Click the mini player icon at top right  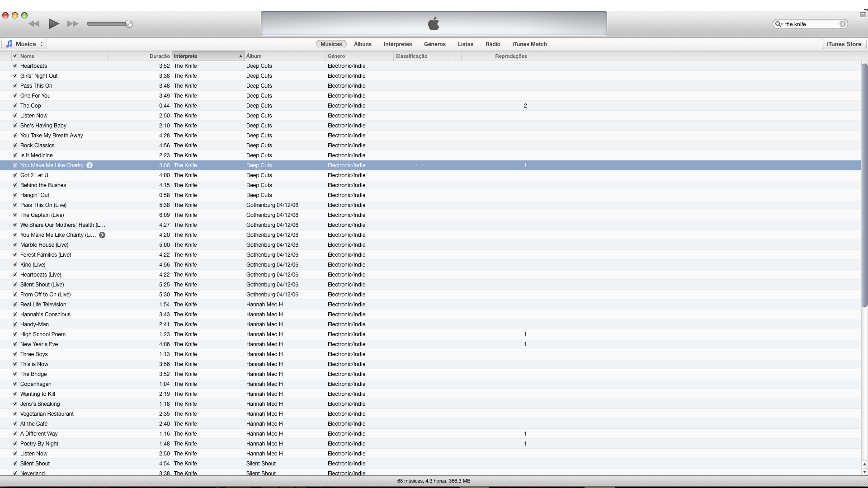tap(862, 14)
